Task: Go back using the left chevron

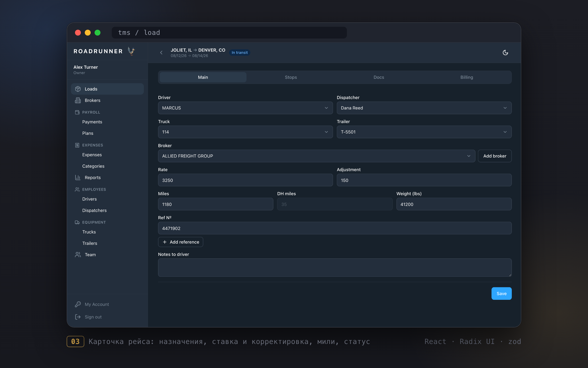Action: pyautogui.click(x=161, y=53)
